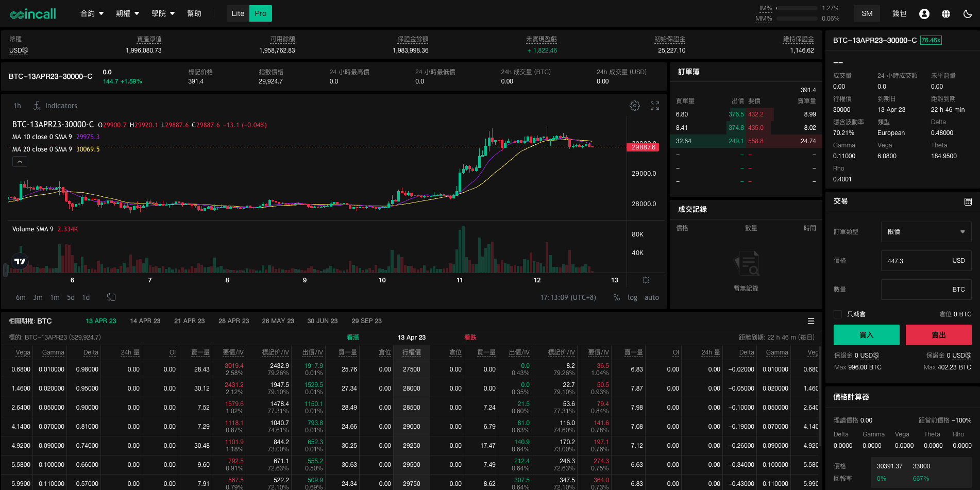980x490 pixels.
Task: Click the globe language icon
Action: coord(946,14)
